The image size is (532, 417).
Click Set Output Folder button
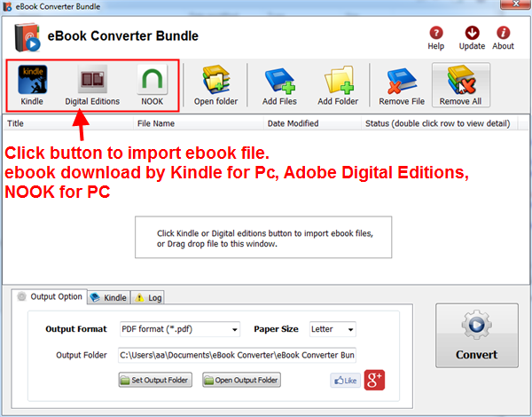click(155, 380)
